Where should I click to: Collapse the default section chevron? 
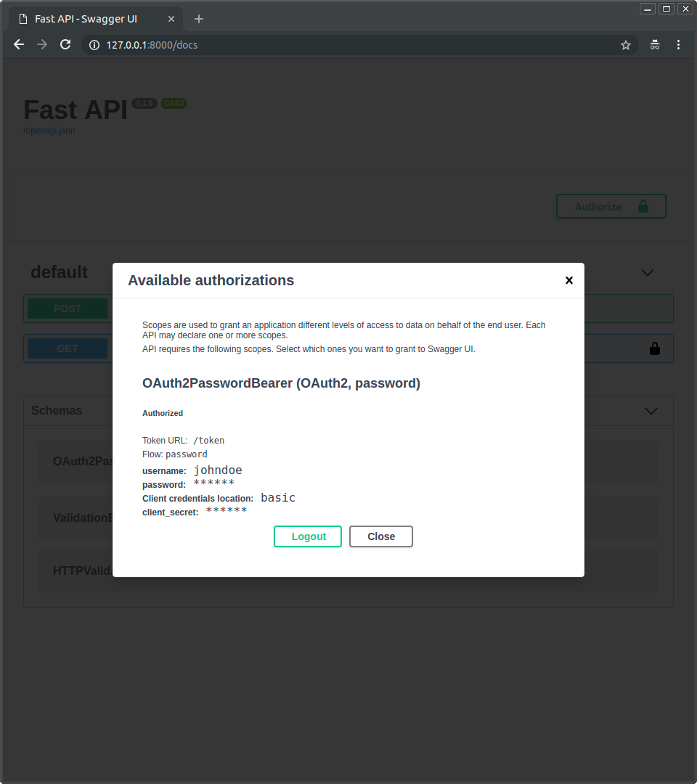(648, 273)
